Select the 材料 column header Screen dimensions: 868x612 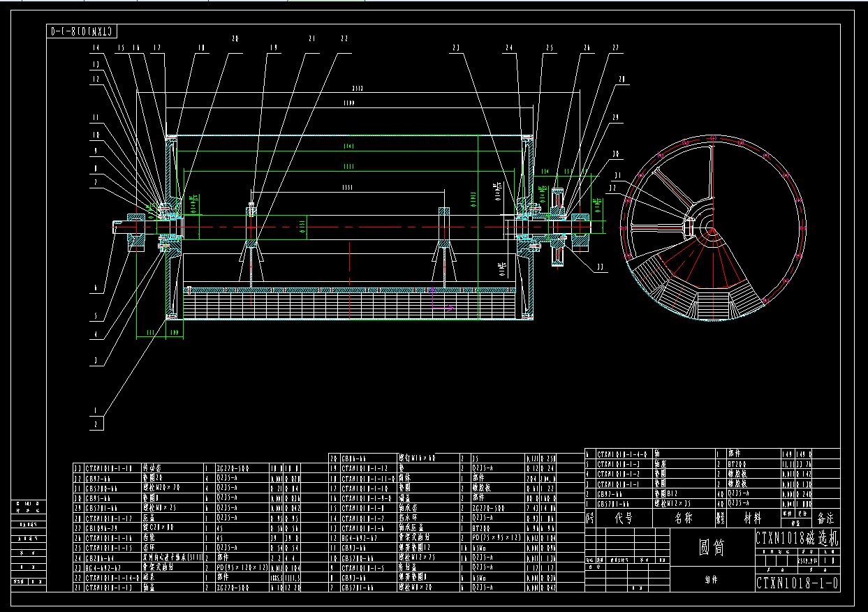pos(753,518)
